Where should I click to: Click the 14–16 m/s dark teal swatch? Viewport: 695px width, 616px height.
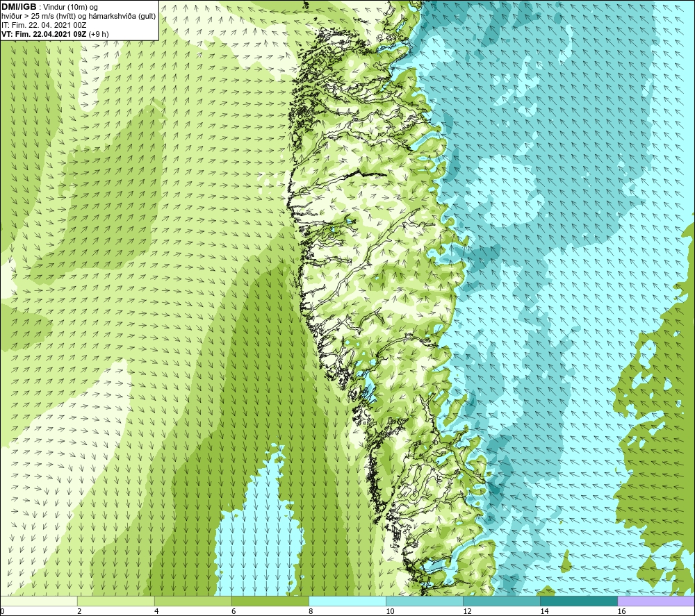[x=579, y=601]
